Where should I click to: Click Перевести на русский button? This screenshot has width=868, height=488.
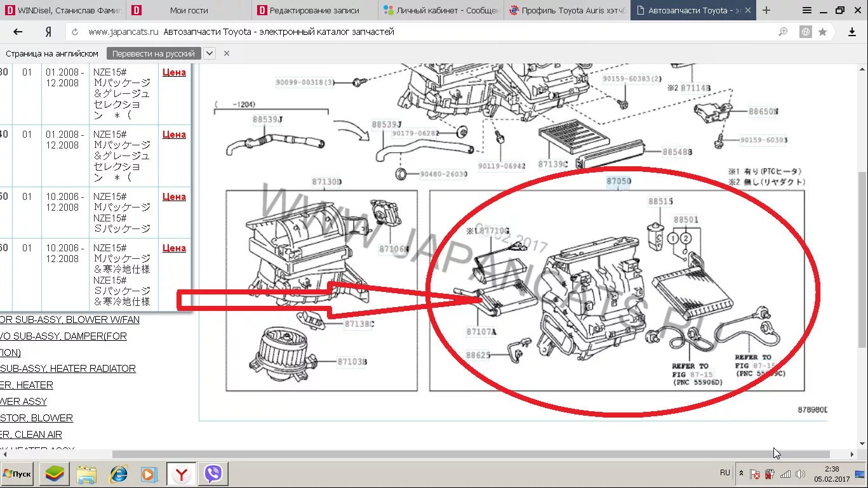[154, 53]
